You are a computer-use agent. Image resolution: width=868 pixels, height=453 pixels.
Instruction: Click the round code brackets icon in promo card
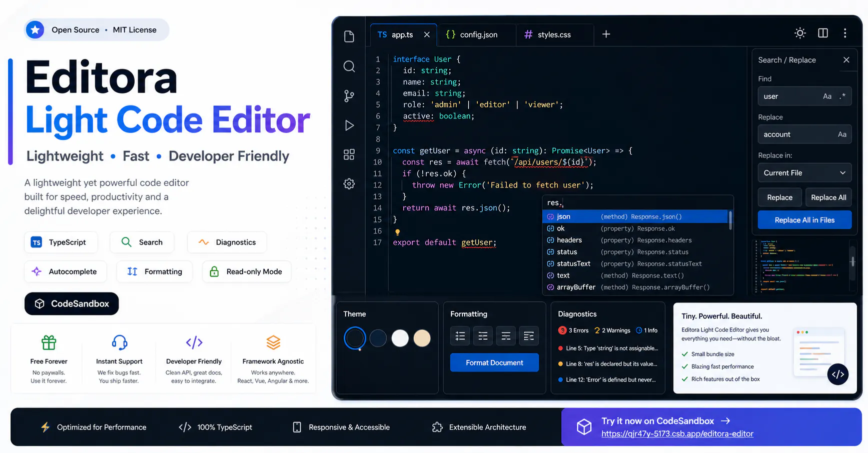(838, 374)
